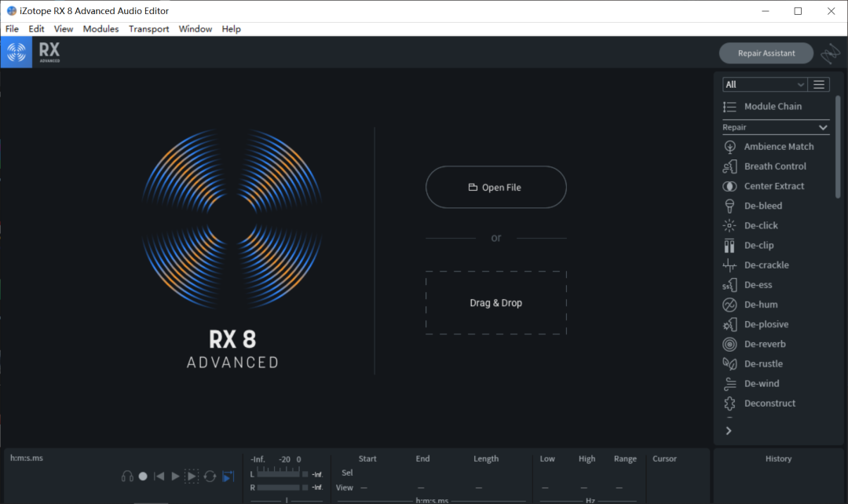Click the module list vertical scrollbar
Viewport: 848px width, 504px height.
838,147
